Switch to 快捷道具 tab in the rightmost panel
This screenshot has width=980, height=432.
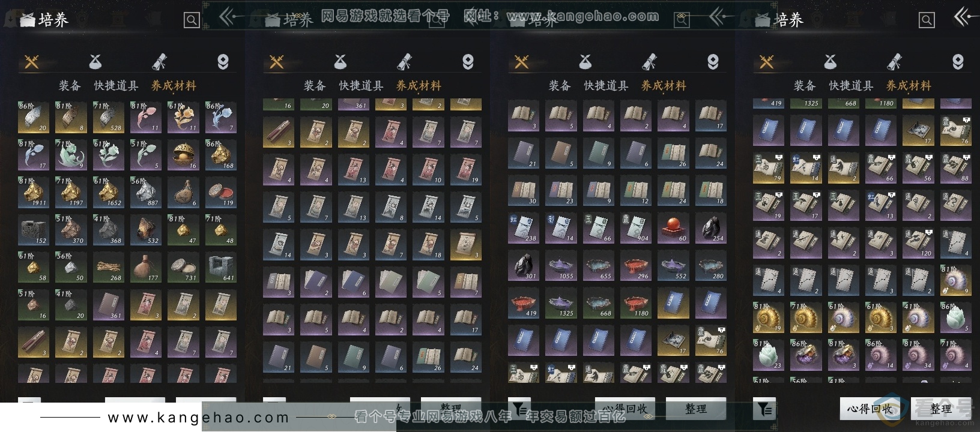coord(851,86)
